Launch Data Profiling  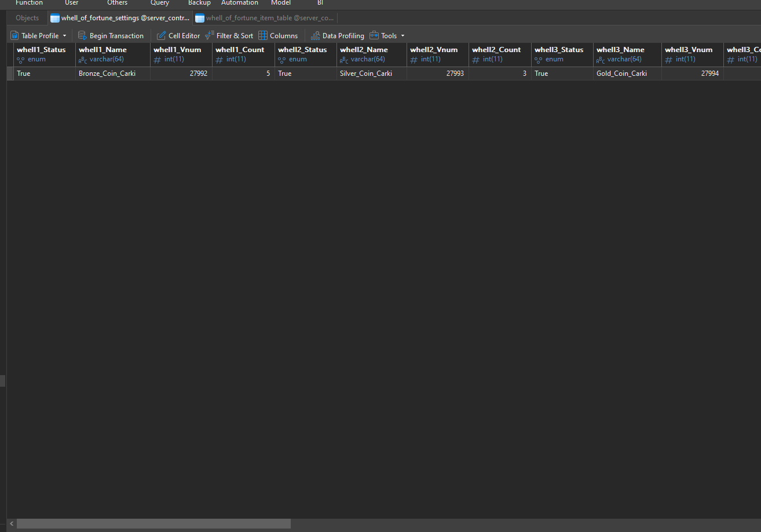click(338, 36)
